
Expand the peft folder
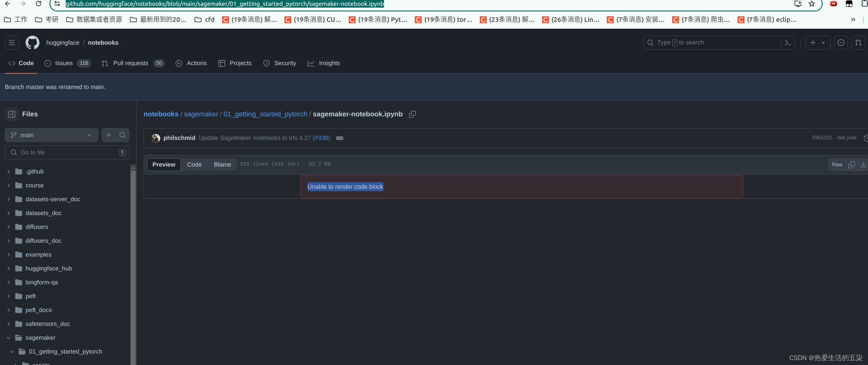[x=9, y=296]
